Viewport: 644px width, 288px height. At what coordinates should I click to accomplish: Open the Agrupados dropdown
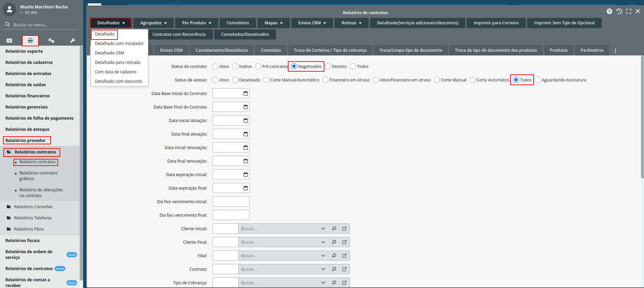coord(153,23)
